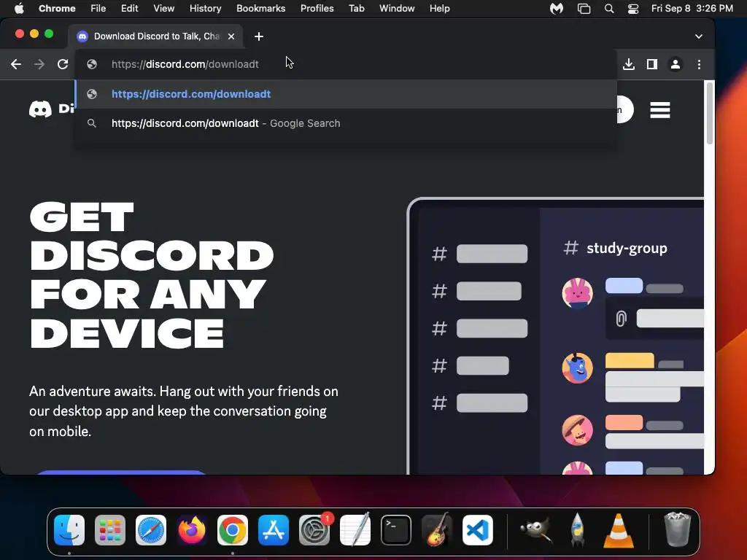Open the Trash in the Dock
Image resolution: width=747 pixels, height=560 pixels.
(x=677, y=530)
